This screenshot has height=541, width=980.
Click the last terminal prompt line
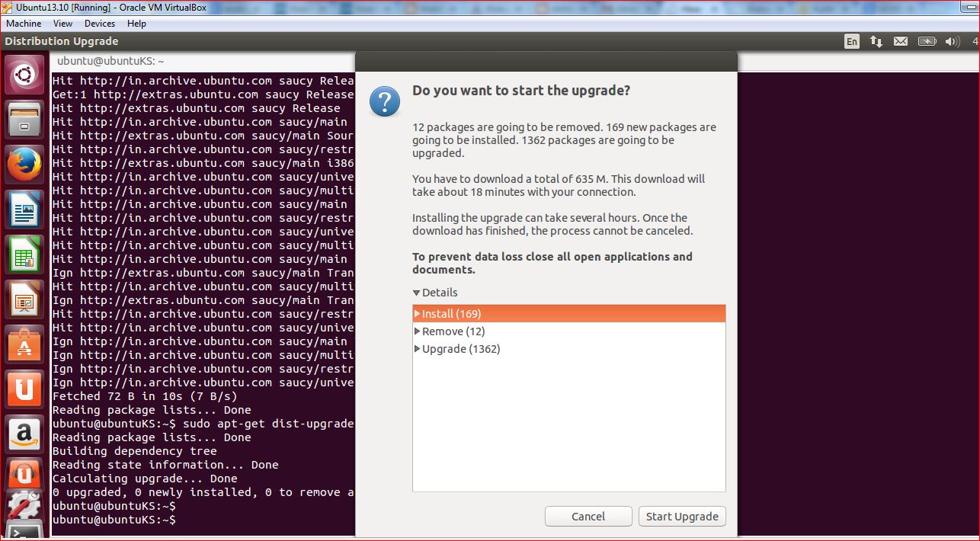pos(114,520)
